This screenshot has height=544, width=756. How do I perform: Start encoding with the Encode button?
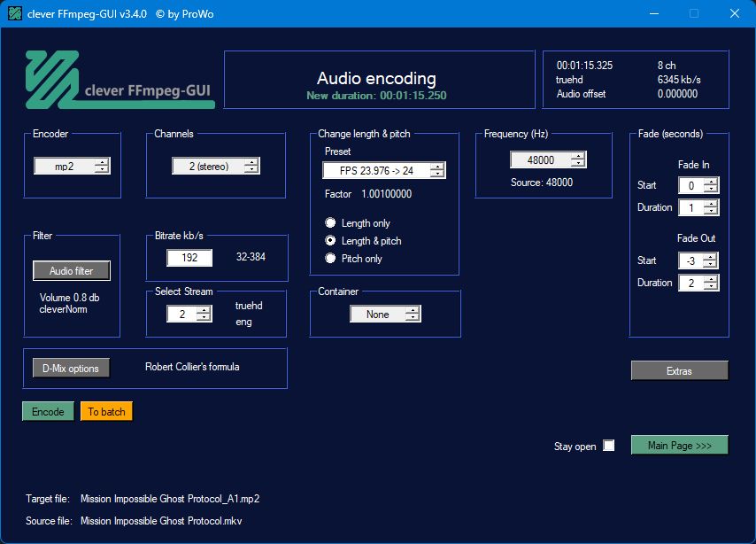[x=48, y=412]
